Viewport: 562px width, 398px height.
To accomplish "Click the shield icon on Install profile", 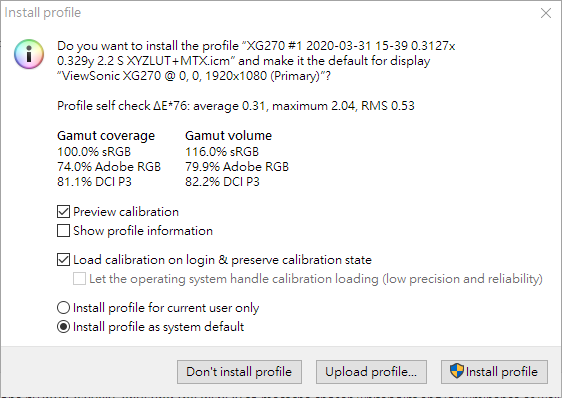I will point(457,371).
